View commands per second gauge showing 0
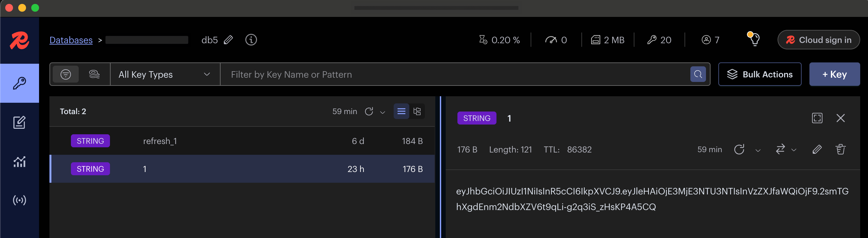This screenshot has width=868, height=238. pyautogui.click(x=556, y=40)
